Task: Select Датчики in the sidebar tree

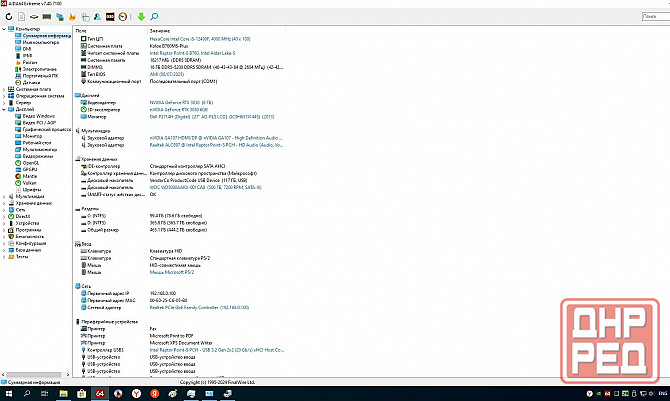Action: 32,82
